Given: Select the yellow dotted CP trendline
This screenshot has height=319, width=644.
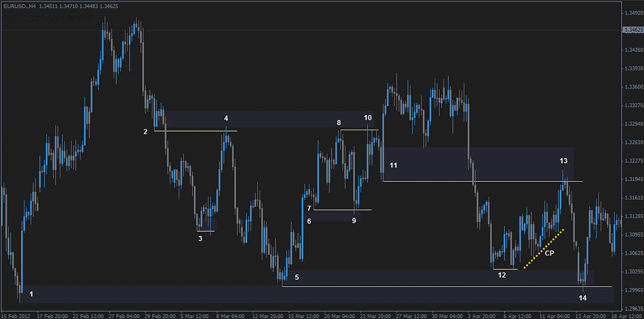Looking at the screenshot, I should (x=544, y=248).
